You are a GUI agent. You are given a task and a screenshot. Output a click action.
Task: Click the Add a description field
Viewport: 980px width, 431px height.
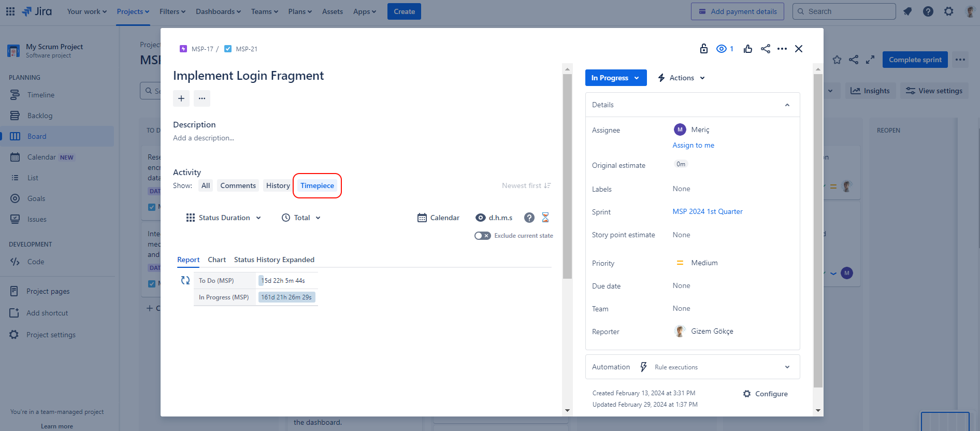(204, 138)
